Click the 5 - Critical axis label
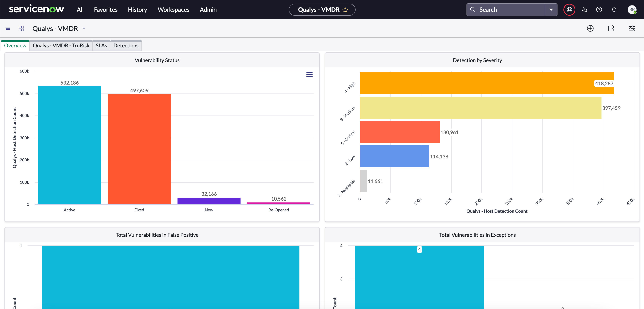Image resolution: width=644 pixels, height=309 pixels. [348, 138]
